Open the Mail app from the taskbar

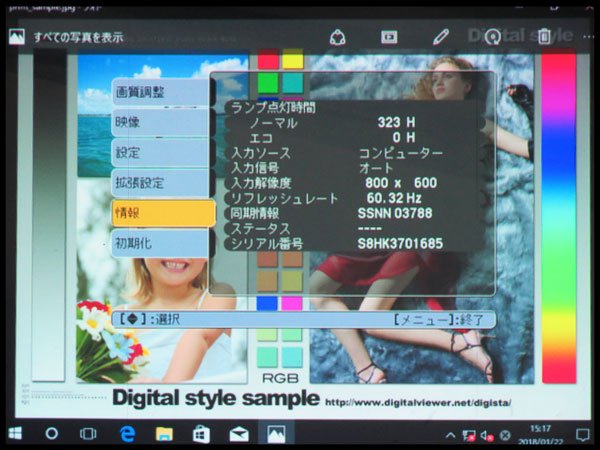[x=239, y=435]
